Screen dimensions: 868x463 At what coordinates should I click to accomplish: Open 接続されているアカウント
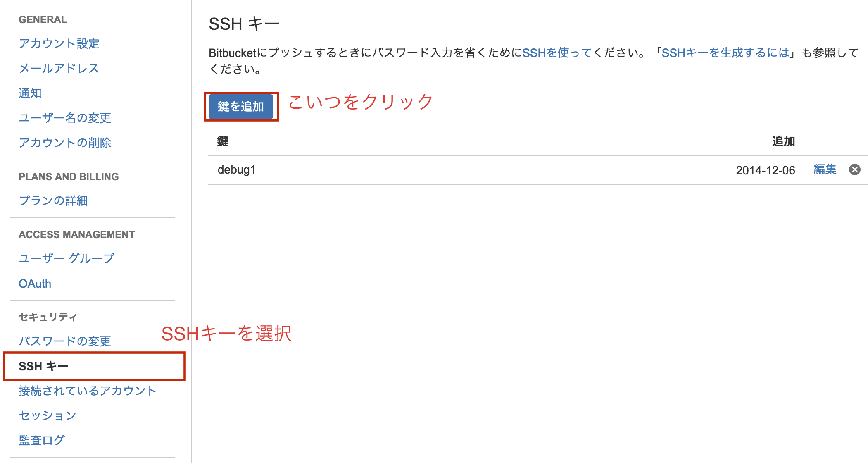pyautogui.click(x=87, y=390)
